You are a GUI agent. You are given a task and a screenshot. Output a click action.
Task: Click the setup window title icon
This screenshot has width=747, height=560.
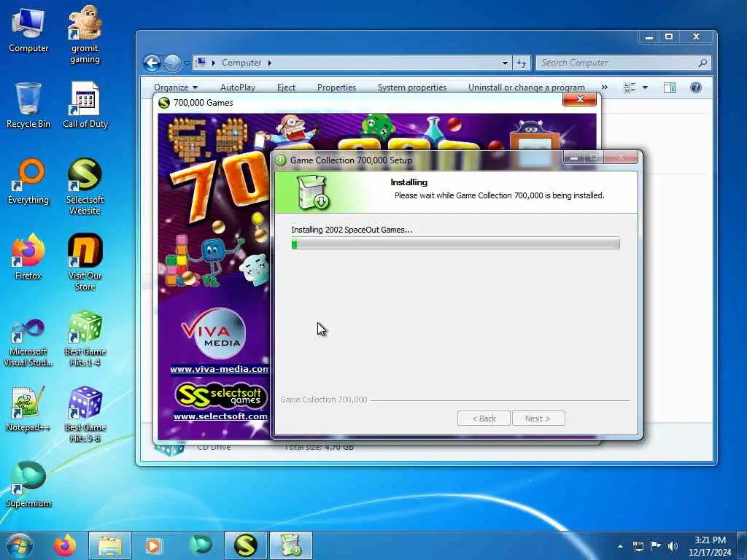281,160
